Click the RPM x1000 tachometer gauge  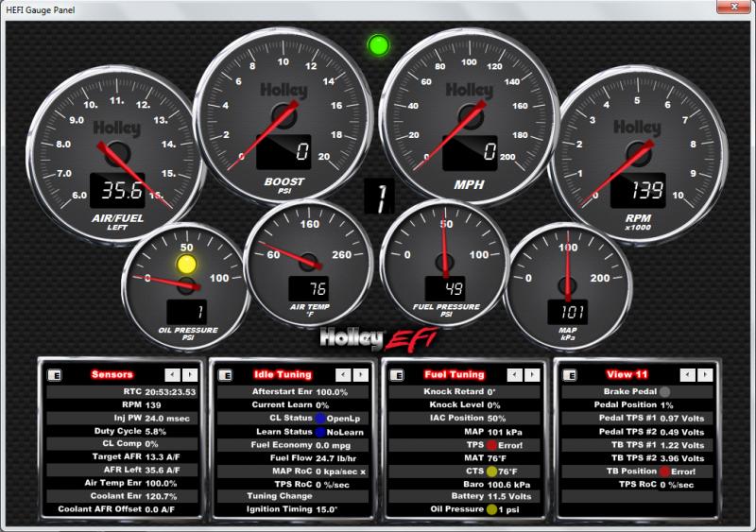637,153
